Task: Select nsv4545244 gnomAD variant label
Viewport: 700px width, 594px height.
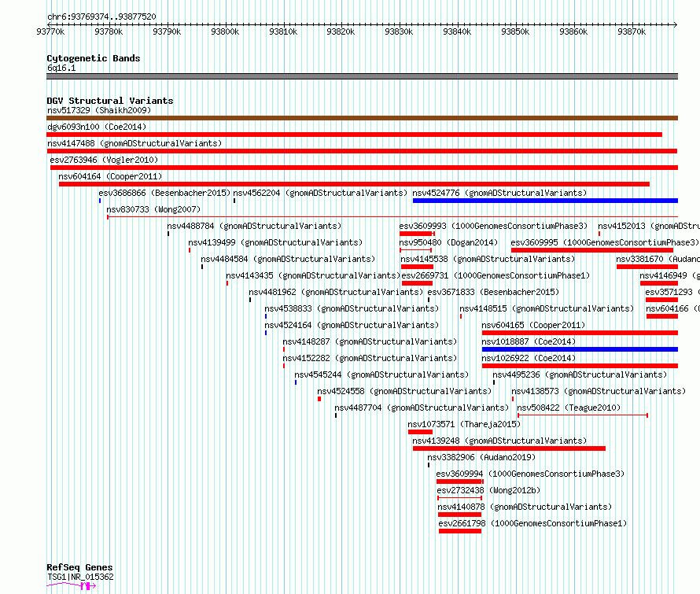Action: click(x=381, y=374)
